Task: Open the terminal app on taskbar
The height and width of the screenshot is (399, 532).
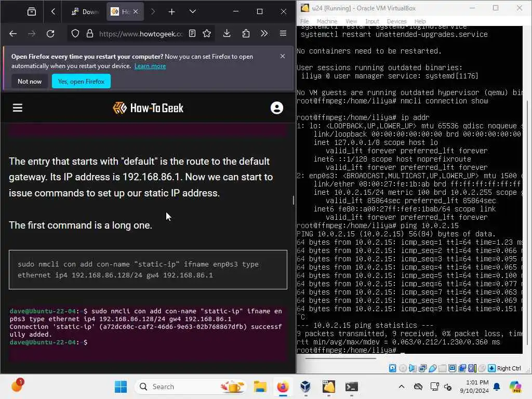Action: [x=352, y=387]
